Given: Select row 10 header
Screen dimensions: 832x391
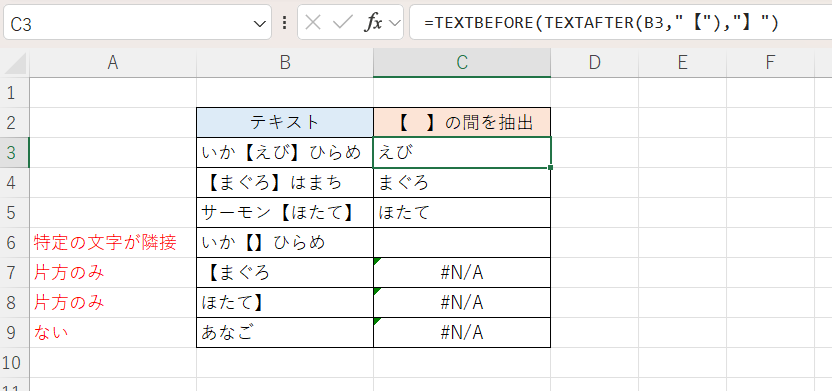Looking at the screenshot, I should 14,363.
